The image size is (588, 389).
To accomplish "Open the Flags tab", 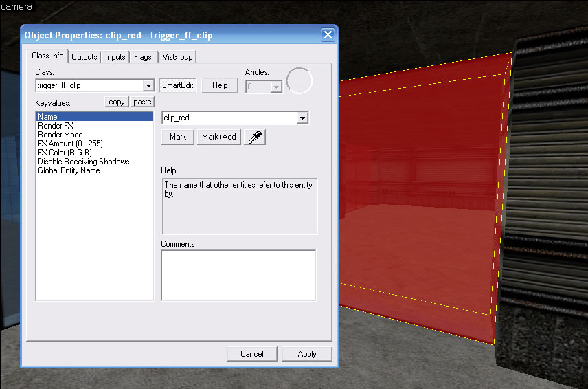I will click(x=143, y=57).
